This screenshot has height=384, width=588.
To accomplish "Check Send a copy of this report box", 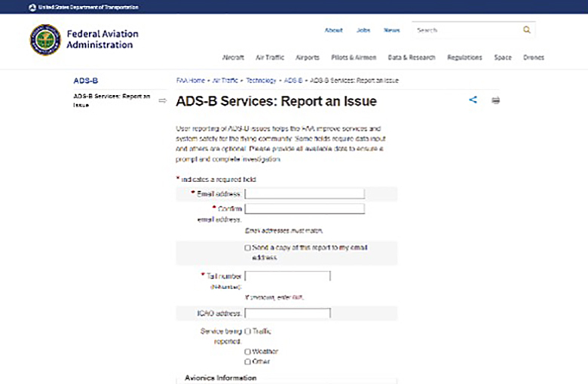I will point(247,247).
